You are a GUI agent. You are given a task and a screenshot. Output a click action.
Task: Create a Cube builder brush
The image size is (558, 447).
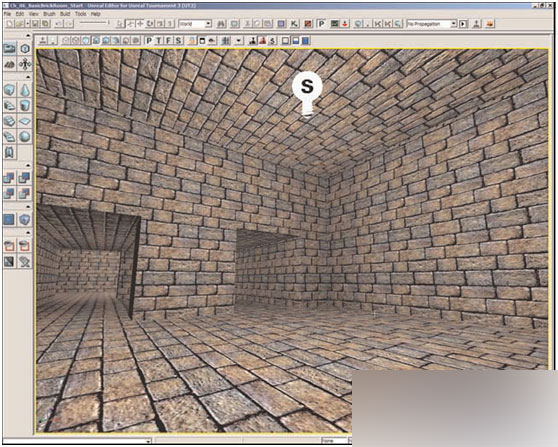click(10, 90)
